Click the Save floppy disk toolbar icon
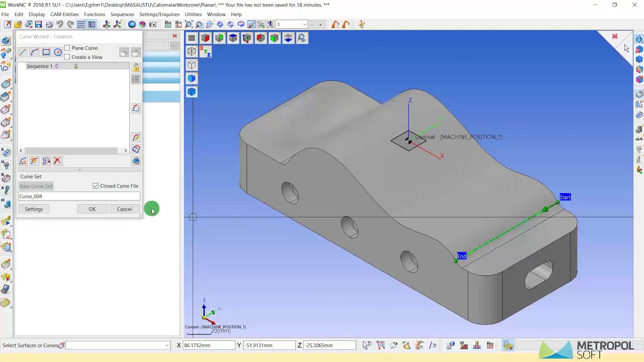The width and height of the screenshot is (644, 362). tap(38, 24)
